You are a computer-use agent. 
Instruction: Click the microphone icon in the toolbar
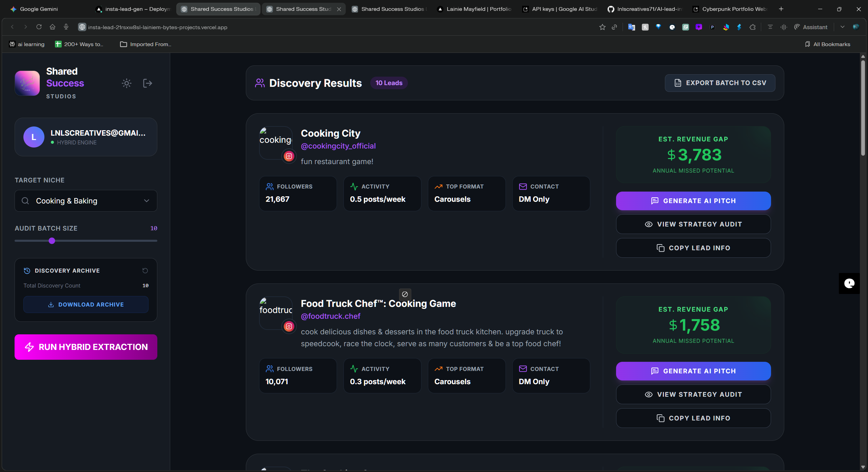coord(66,27)
